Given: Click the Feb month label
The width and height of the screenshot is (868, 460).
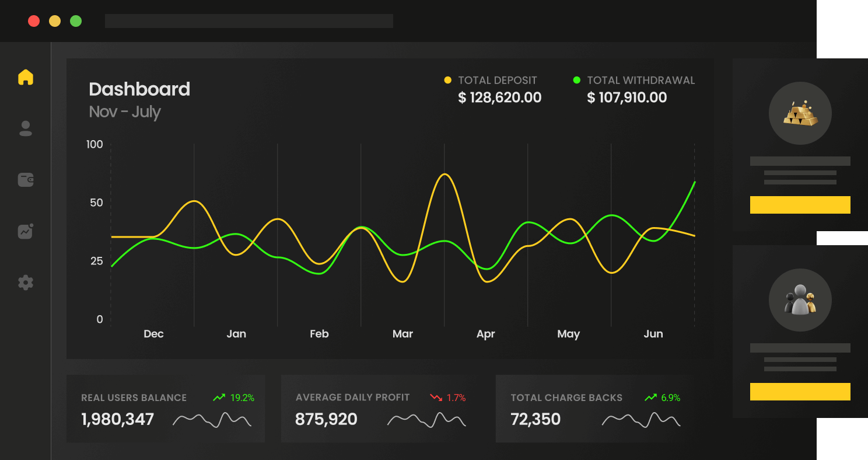Looking at the screenshot, I should 319,334.
